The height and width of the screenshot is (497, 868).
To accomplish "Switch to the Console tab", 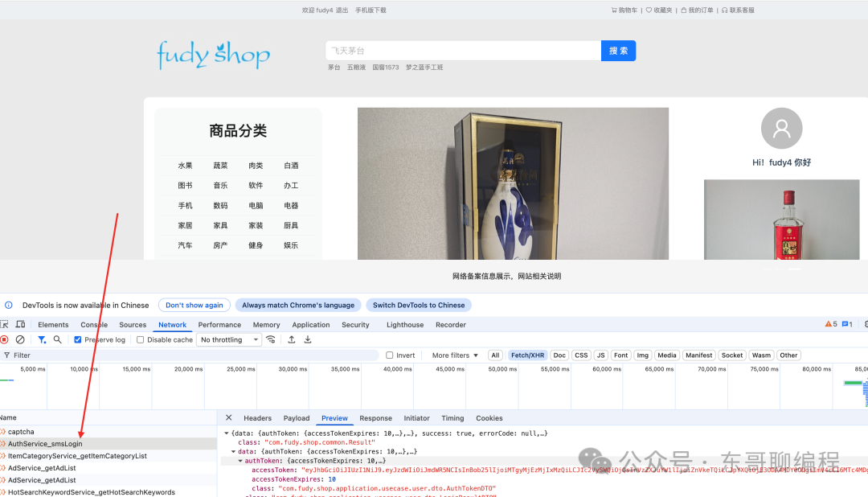I will [94, 325].
